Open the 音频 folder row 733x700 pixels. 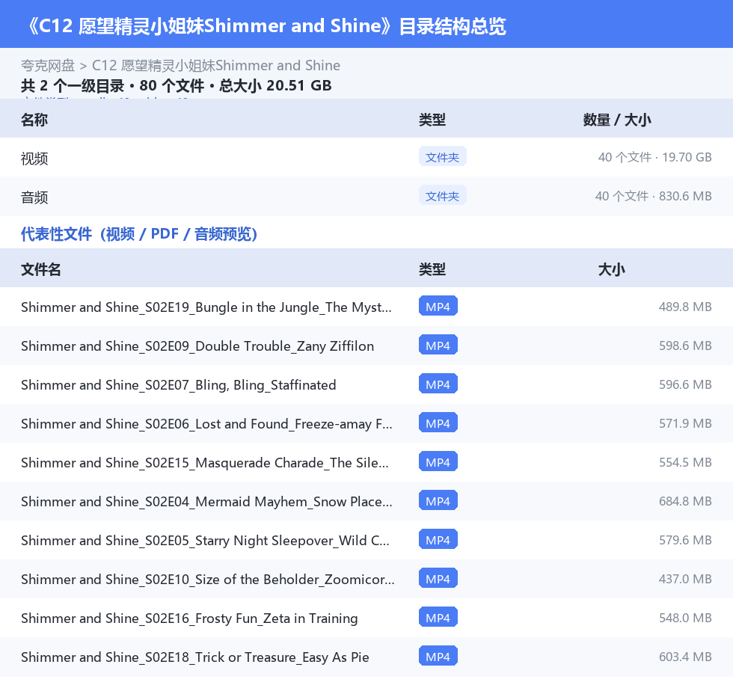pos(366,196)
